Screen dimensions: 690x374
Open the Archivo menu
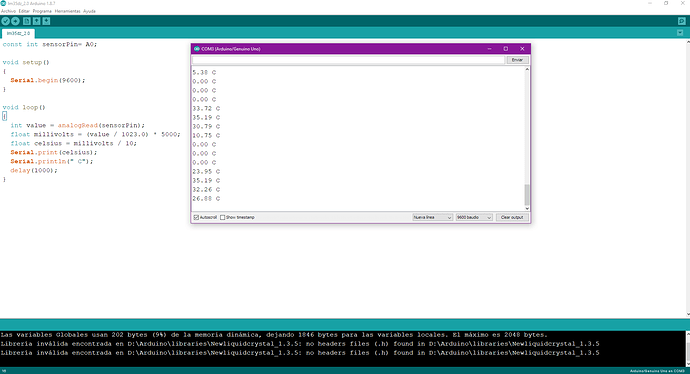(8, 11)
